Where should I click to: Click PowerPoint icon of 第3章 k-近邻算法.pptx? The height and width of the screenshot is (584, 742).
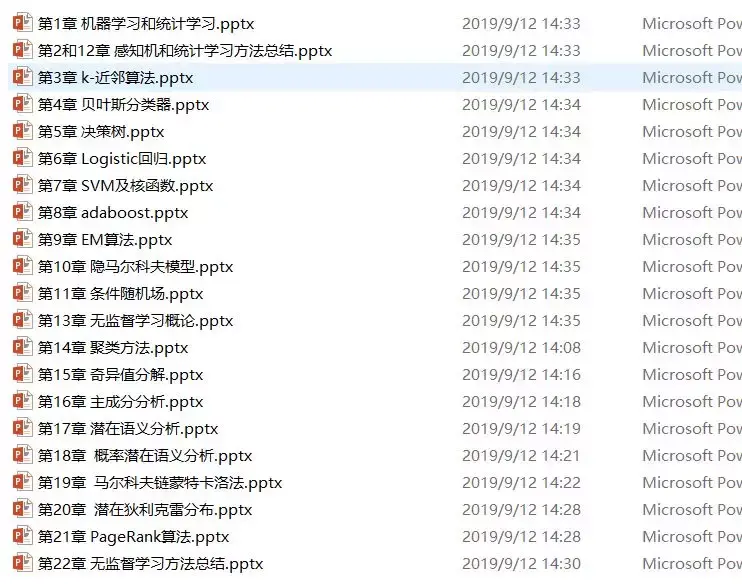[22, 77]
